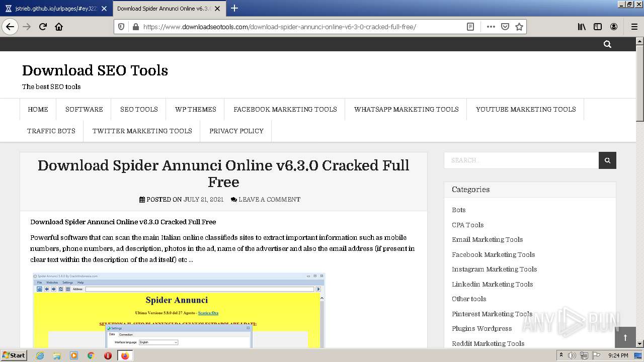Image resolution: width=644 pixels, height=362 pixels.
Task: Open a new browser tab
Action: [x=234, y=8]
